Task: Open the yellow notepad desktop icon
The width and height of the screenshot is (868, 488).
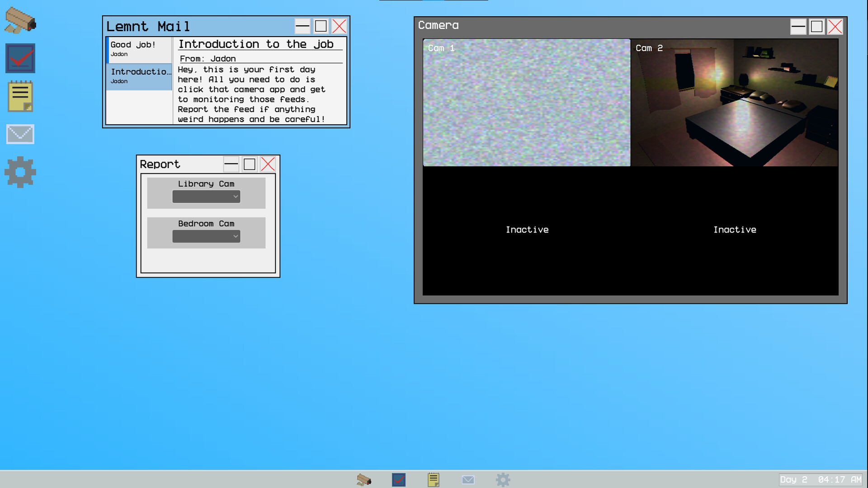Action: [x=20, y=96]
